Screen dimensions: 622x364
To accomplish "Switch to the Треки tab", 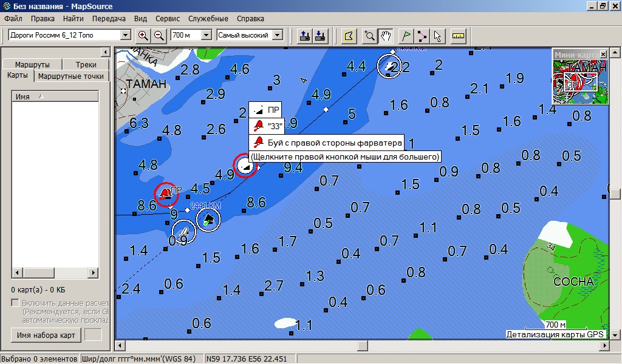I will pos(86,65).
